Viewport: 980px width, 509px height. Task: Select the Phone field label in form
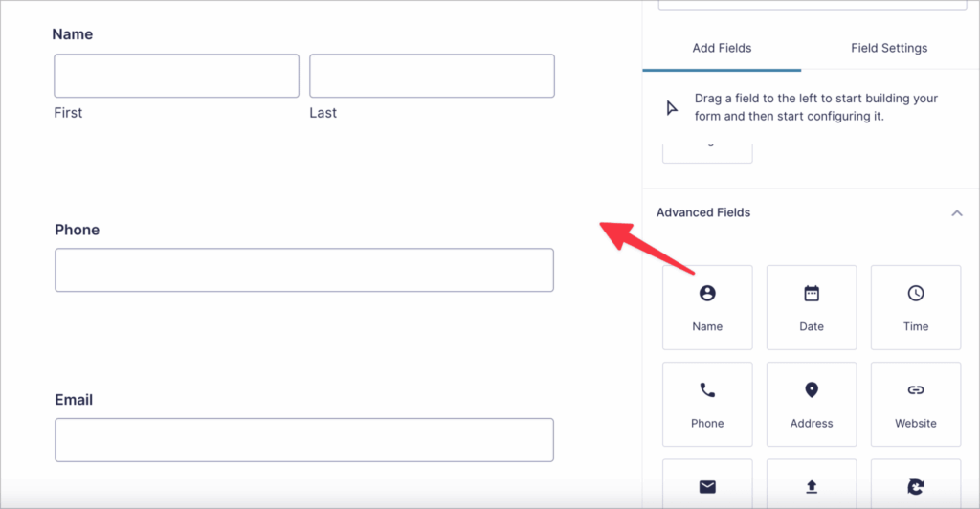click(77, 230)
